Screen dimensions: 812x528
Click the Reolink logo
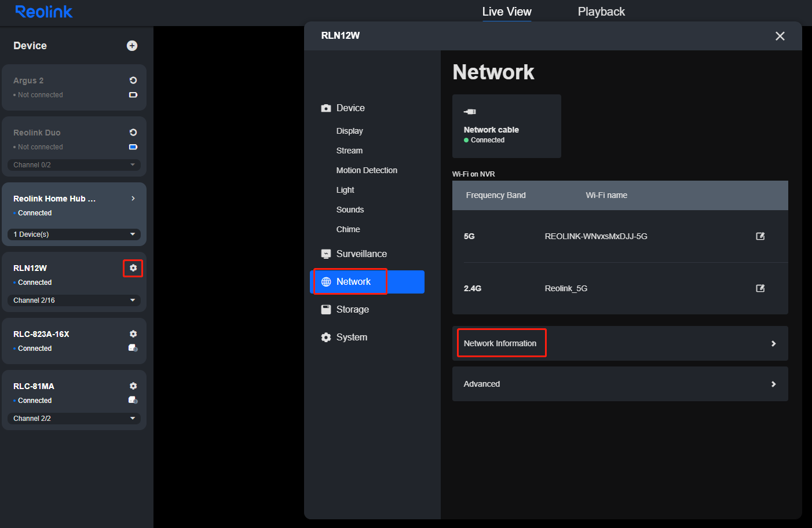point(44,12)
